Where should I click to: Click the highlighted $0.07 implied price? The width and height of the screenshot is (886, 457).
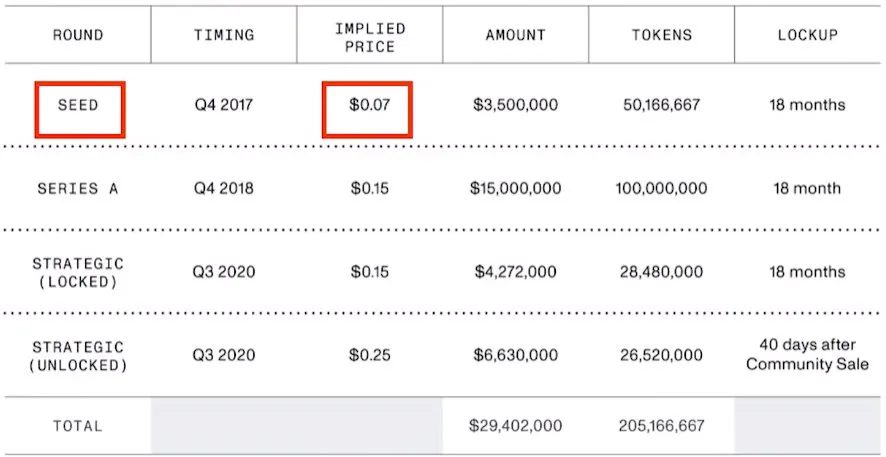click(x=368, y=105)
